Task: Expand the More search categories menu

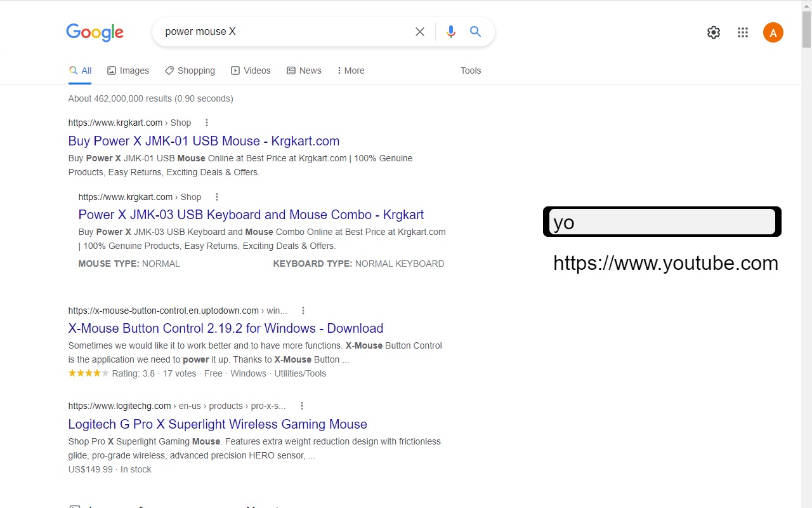Action: click(351, 70)
